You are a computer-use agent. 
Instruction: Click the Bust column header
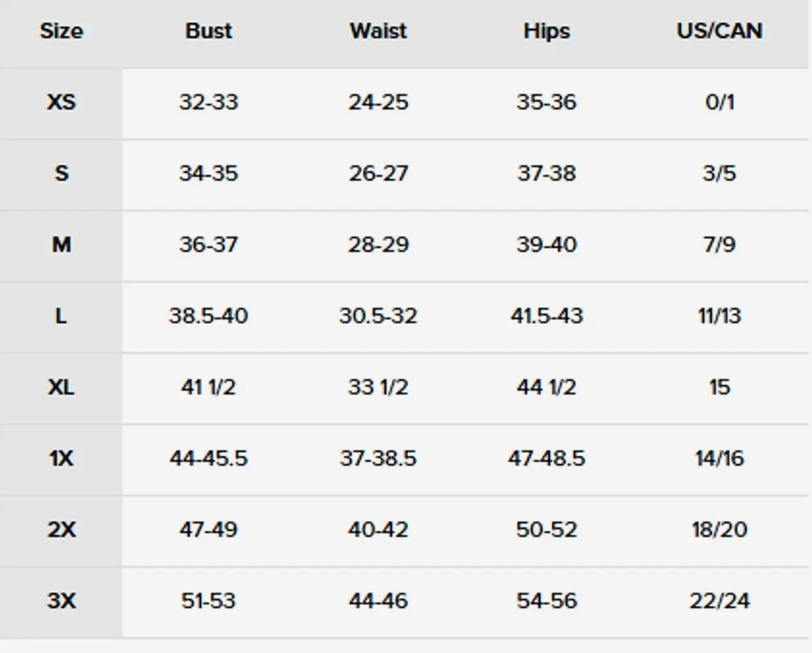209,31
